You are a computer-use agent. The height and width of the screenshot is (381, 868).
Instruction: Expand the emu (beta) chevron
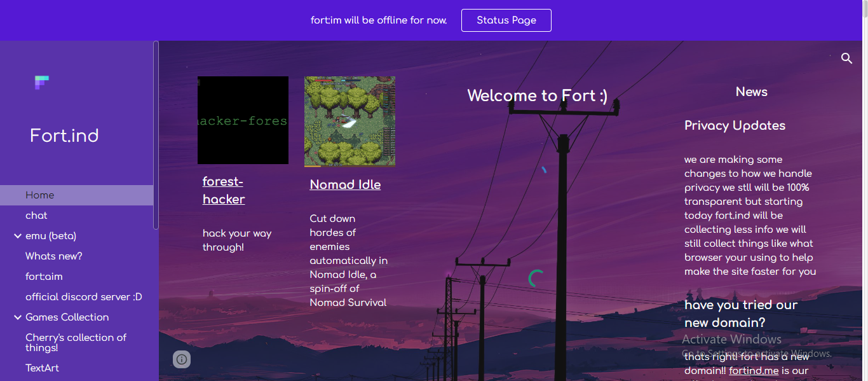click(x=17, y=236)
